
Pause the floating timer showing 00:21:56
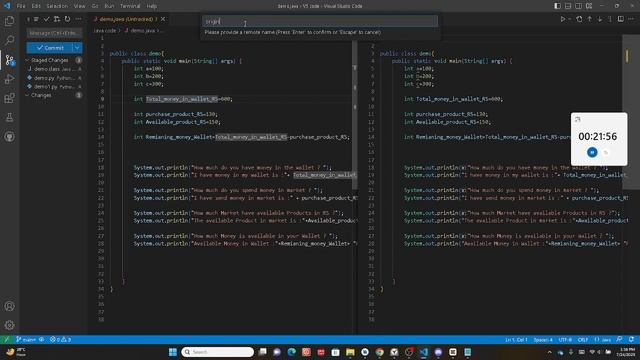click(592, 152)
